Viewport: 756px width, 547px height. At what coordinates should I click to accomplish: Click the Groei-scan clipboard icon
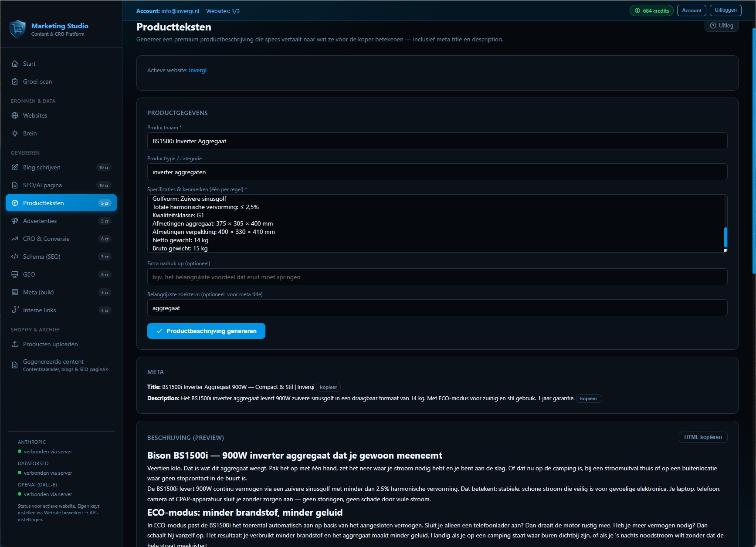(x=15, y=81)
